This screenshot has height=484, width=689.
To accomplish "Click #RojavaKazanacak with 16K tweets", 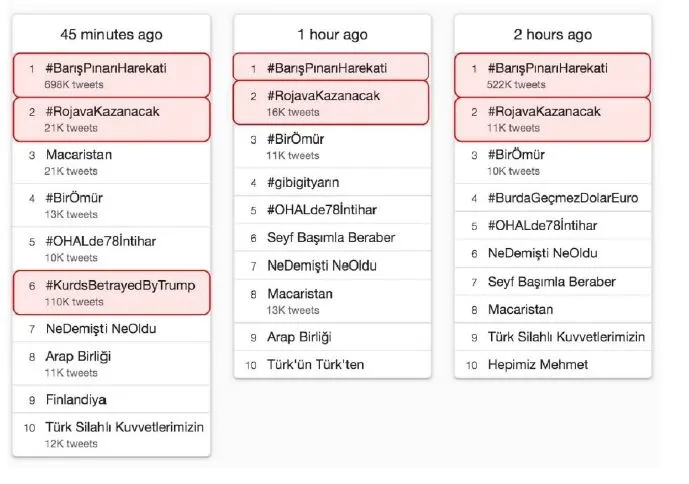I will 331,103.
